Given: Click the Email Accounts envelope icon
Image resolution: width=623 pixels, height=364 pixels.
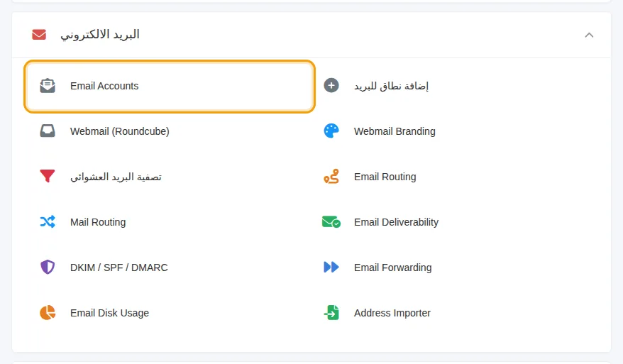Looking at the screenshot, I should 48,86.
